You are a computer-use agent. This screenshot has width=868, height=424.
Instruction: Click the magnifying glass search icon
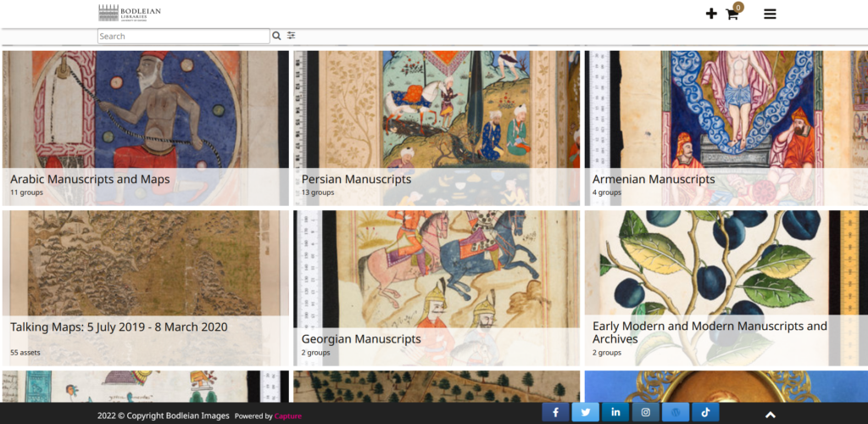point(276,36)
